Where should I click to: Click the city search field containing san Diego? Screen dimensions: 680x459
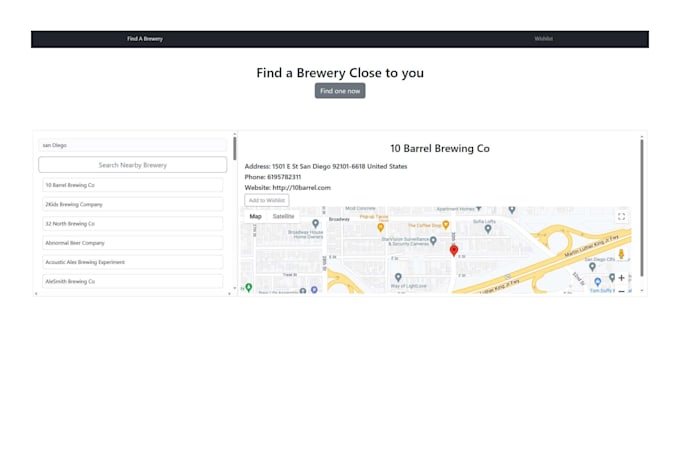(132, 145)
